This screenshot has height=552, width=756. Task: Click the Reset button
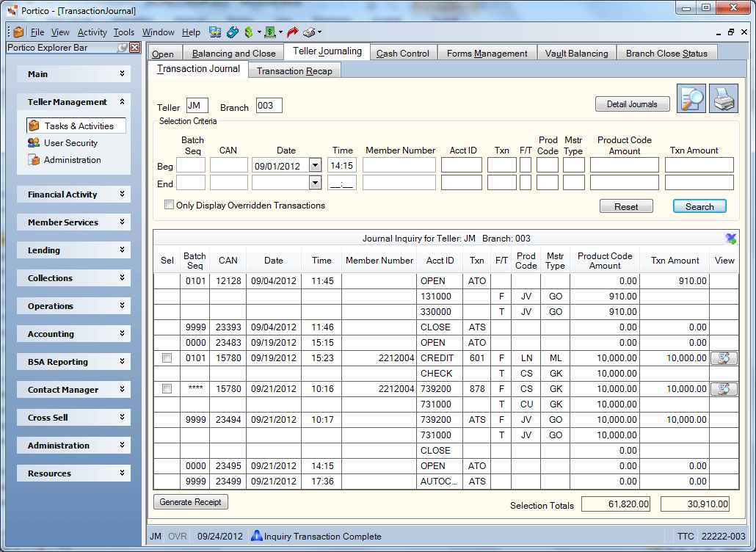[626, 206]
